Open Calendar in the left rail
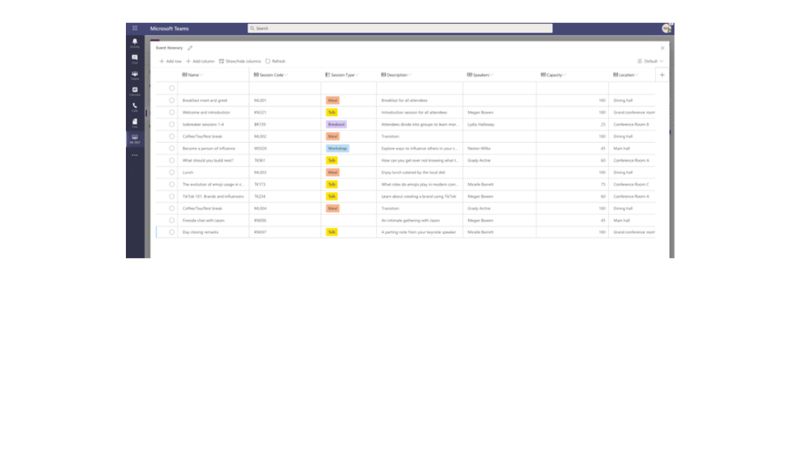The height and width of the screenshot is (450, 800). coord(135,91)
